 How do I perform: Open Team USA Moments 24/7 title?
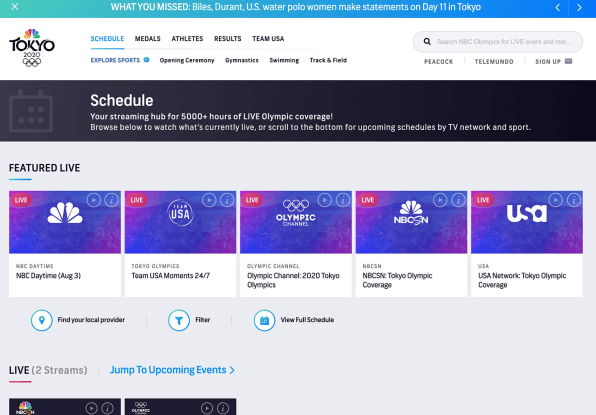pos(171,276)
